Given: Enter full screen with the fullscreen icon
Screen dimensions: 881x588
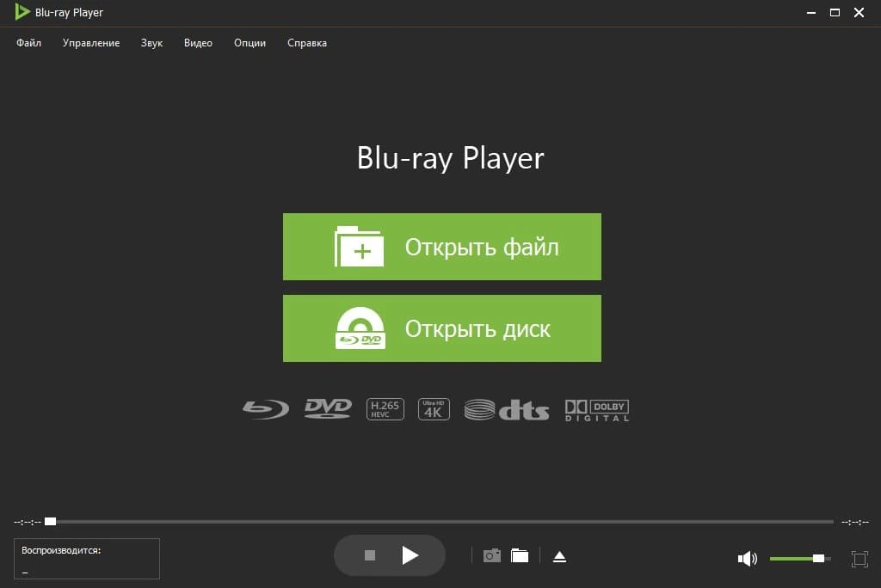Looking at the screenshot, I should pyautogui.click(x=859, y=559).
